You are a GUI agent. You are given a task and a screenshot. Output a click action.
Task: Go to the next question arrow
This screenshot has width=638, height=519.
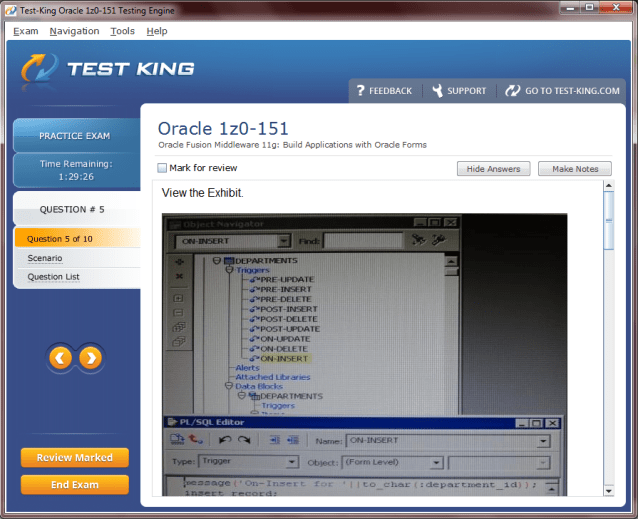point(91,358)
